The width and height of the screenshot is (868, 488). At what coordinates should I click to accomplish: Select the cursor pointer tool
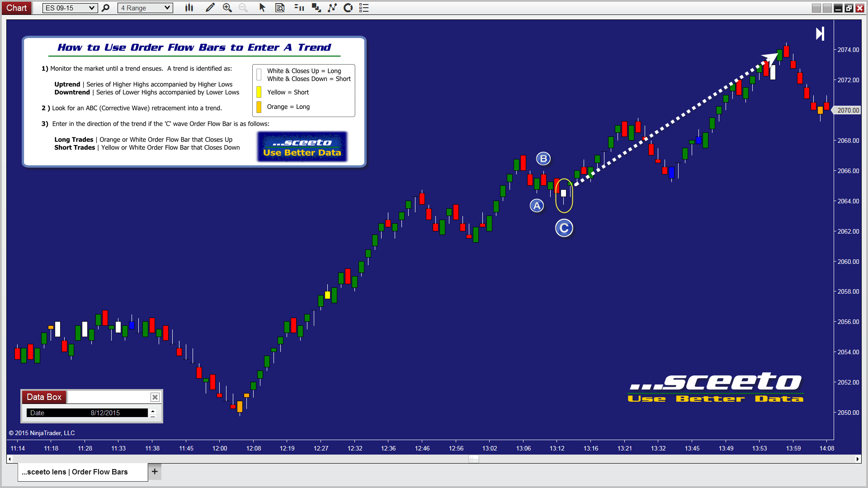[262, 8]
